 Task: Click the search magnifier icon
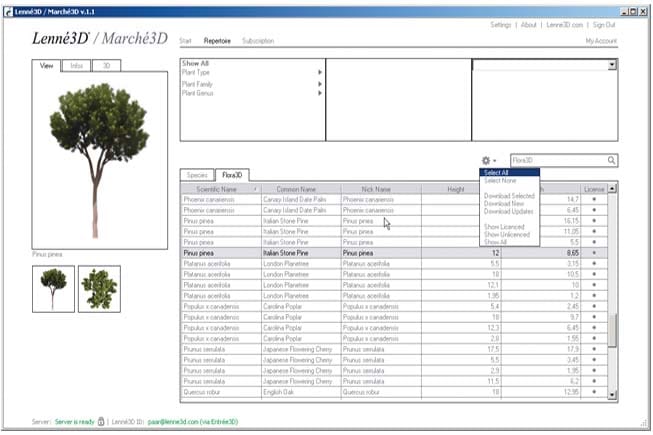click(611, 160)
